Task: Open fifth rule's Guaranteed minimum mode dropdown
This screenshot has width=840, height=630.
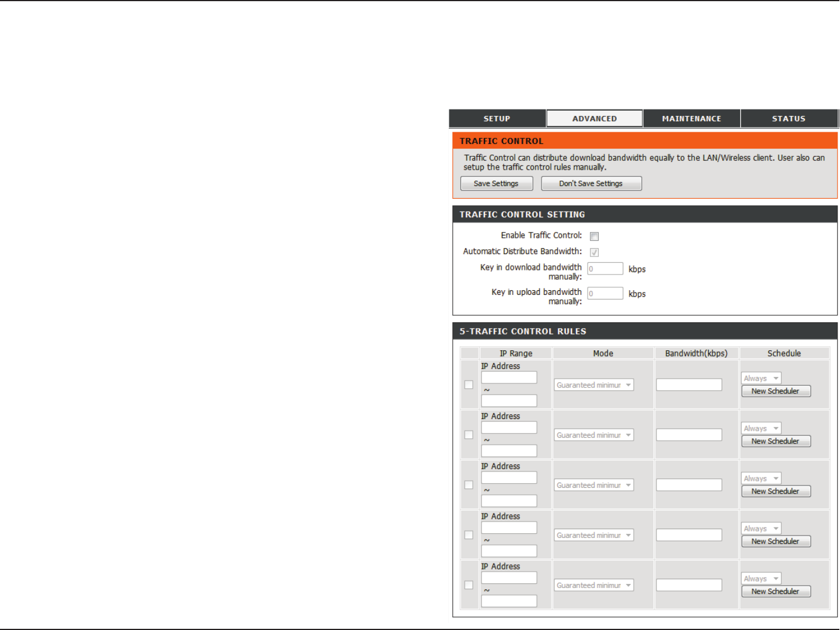Action: [593, 586]
